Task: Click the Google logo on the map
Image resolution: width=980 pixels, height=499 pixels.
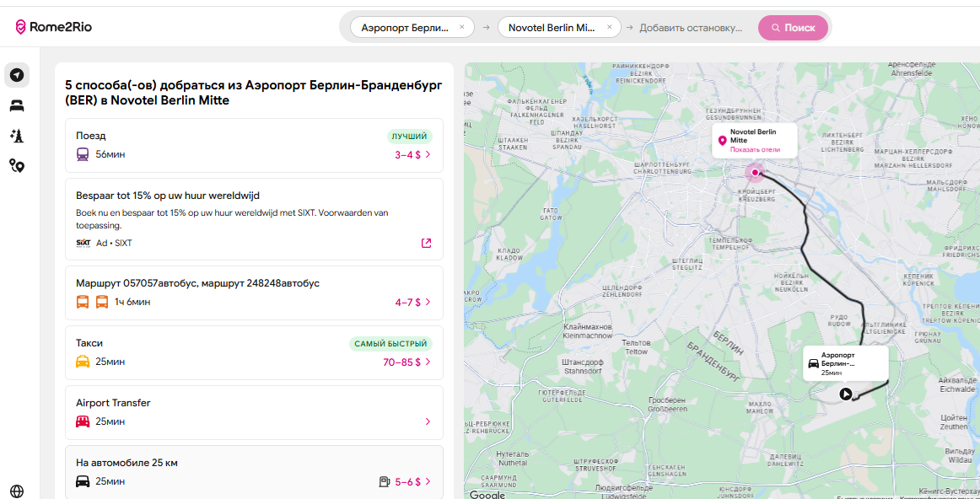Action: [x=487, y=495]
